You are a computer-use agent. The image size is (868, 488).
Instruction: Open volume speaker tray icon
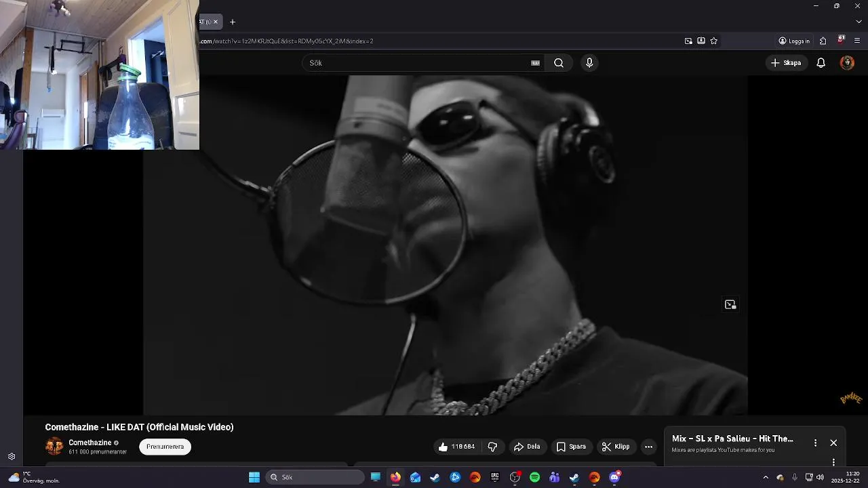821,477
